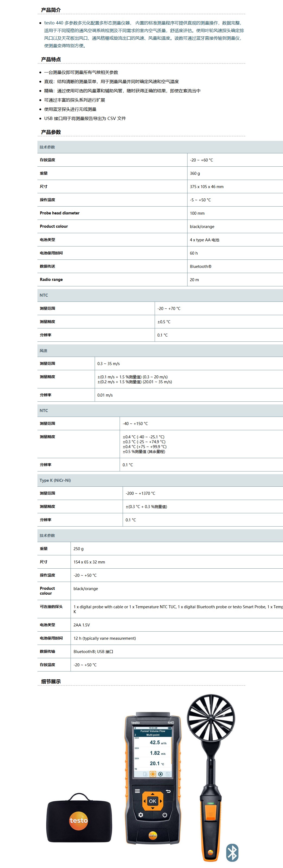Click the vane probe fan wheel image

(x=211, y=718)
